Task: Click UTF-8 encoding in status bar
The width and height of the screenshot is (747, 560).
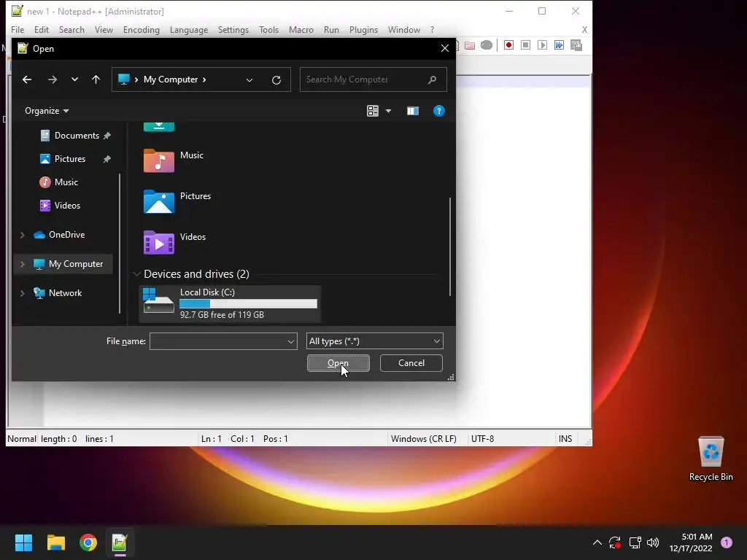Action: (x=483, y=438)
